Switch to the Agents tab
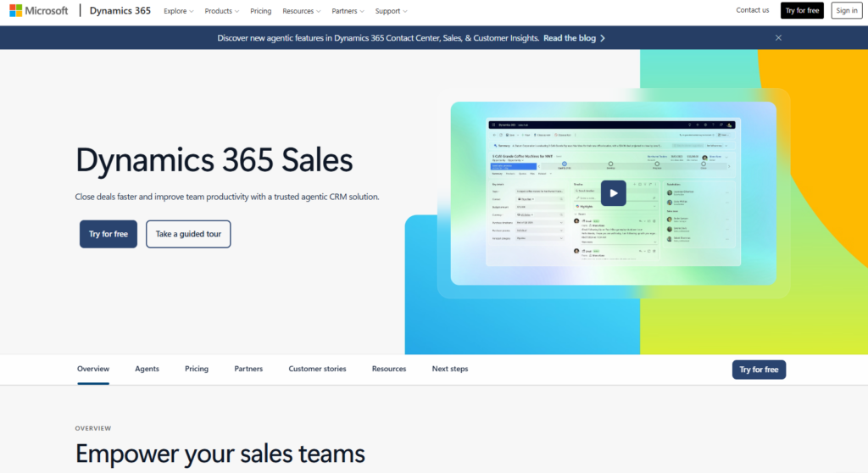868x473 pixels. [x=147, y=369]
